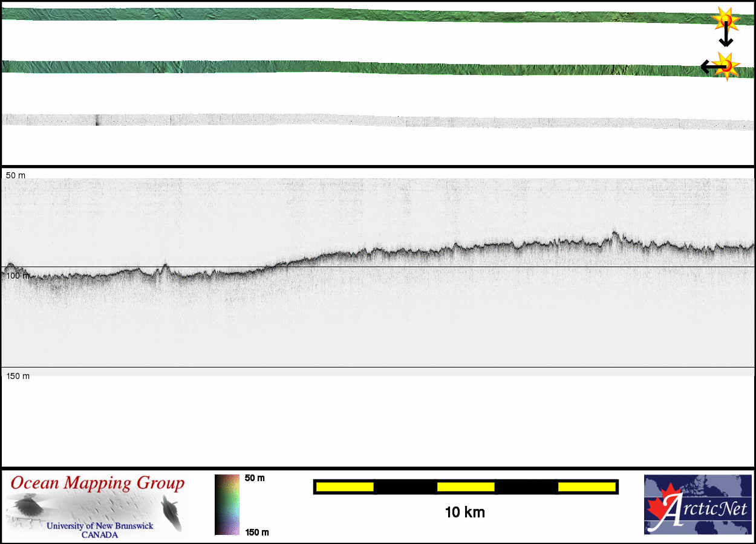Click the dark vertical mark on gray strip

(x=97, y=120)
